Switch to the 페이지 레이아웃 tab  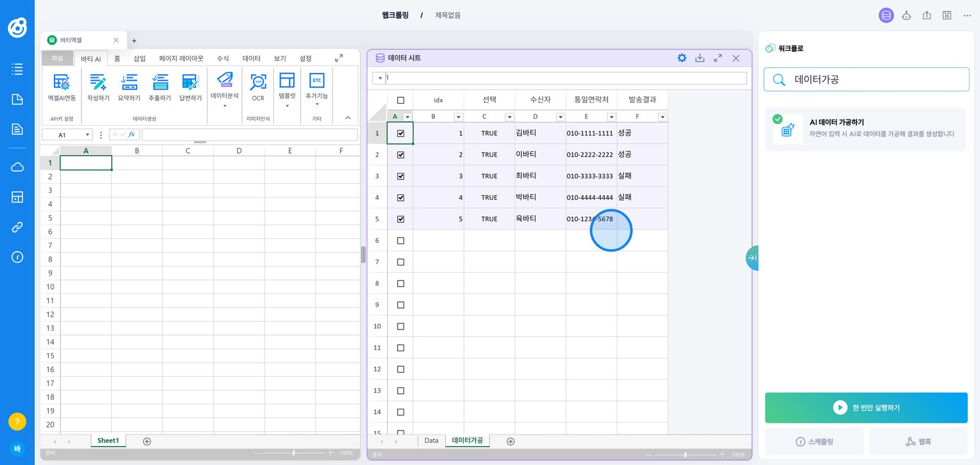[x=181, y=59]
